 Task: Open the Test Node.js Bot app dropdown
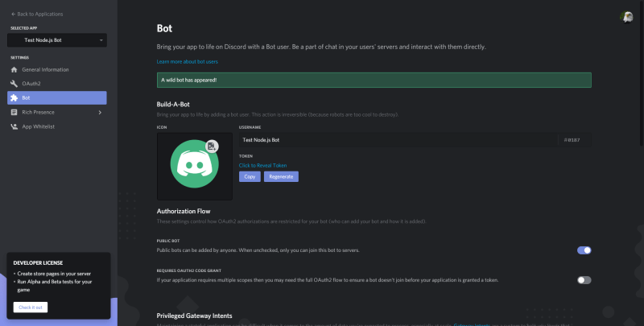(57, 40)
